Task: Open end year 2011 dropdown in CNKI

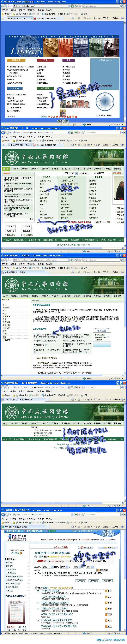Action: [x=90, y=567]
